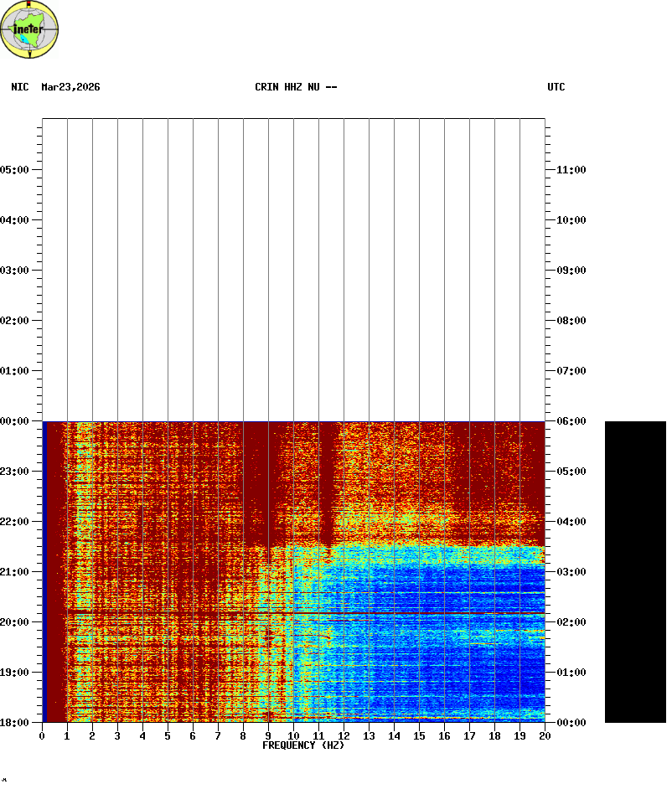The width and height of the screenshot is (672, 789).
Task: Click the Ineter logo
Action: [30, 30]
